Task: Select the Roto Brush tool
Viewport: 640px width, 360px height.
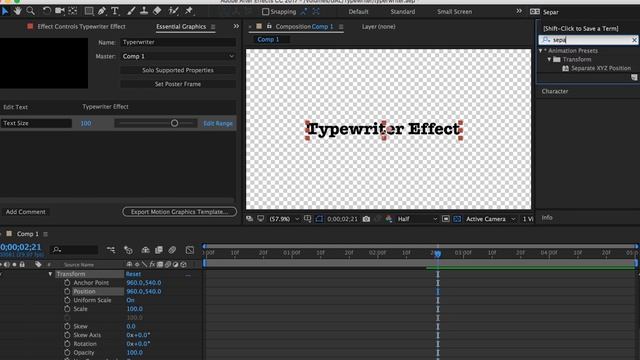Action: [x=173, y=11]
